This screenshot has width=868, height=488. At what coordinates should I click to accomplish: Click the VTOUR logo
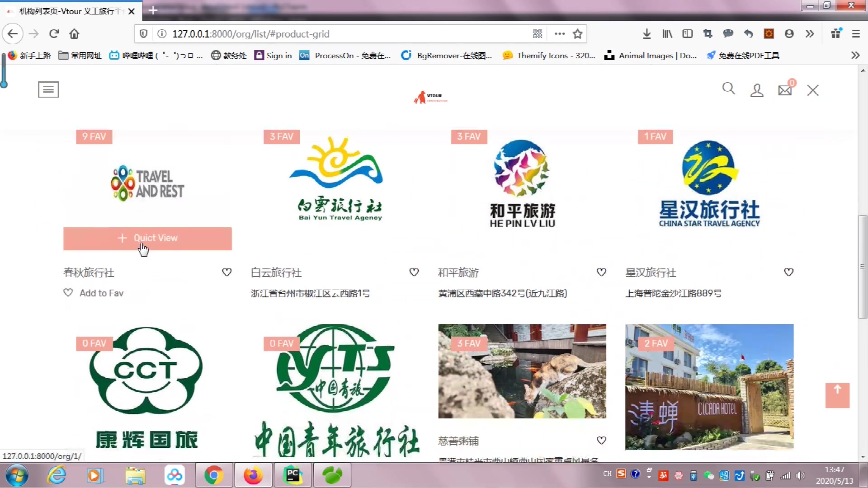pos(429,97)
